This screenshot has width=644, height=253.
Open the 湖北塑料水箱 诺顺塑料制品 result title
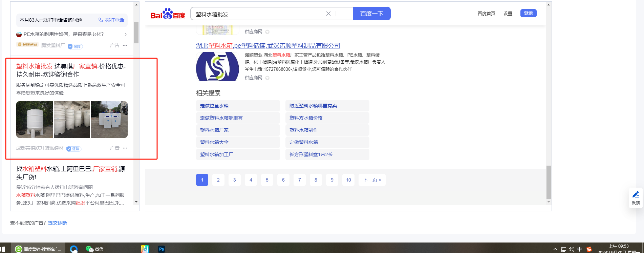pos(268,45)
